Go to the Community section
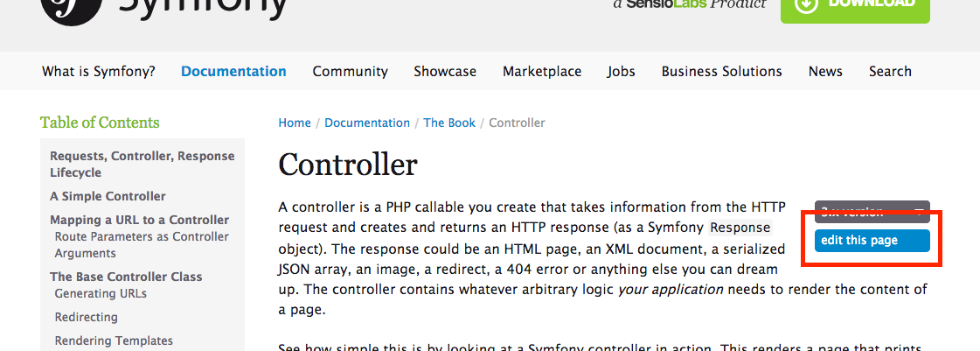The height and width of the screenshot is (351, 980). (350, 72)
